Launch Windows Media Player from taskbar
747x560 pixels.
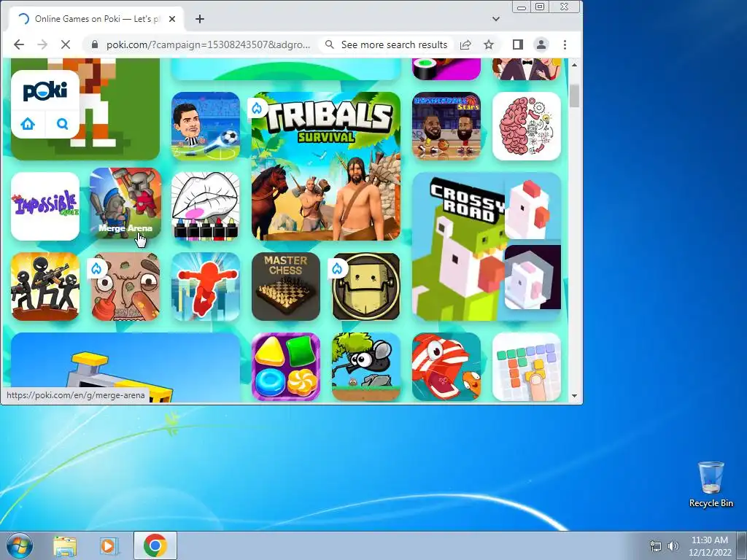point(109,545)
